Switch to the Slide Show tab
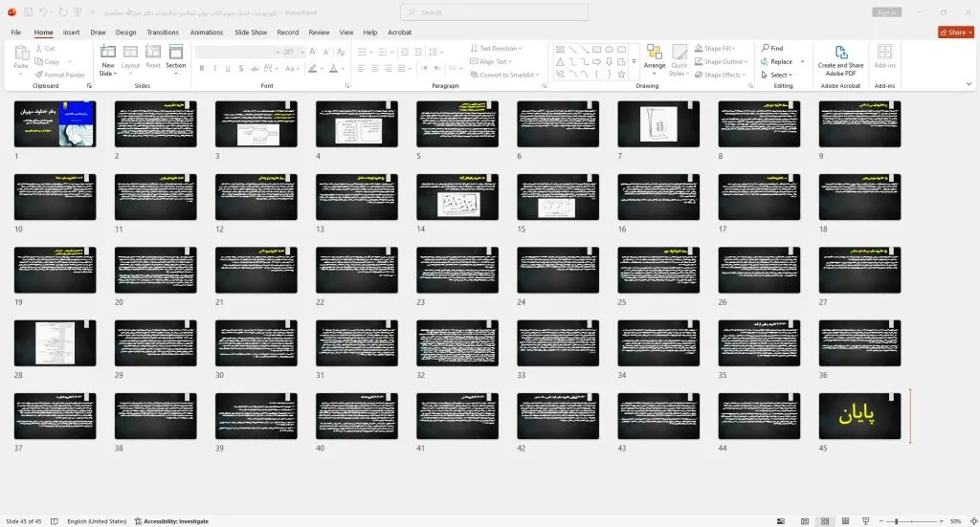980x527 pixels. pos(251,33)
